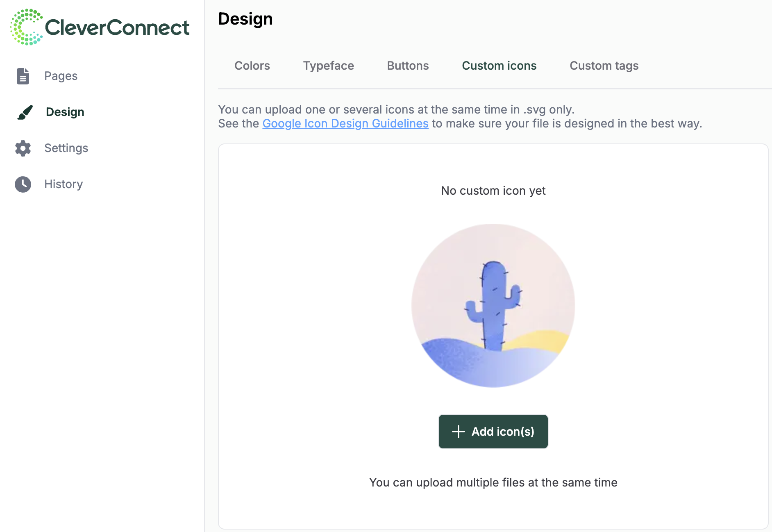Click the History clock icon
This screenshot has height=532, width=772.
(x=23, y=184)
